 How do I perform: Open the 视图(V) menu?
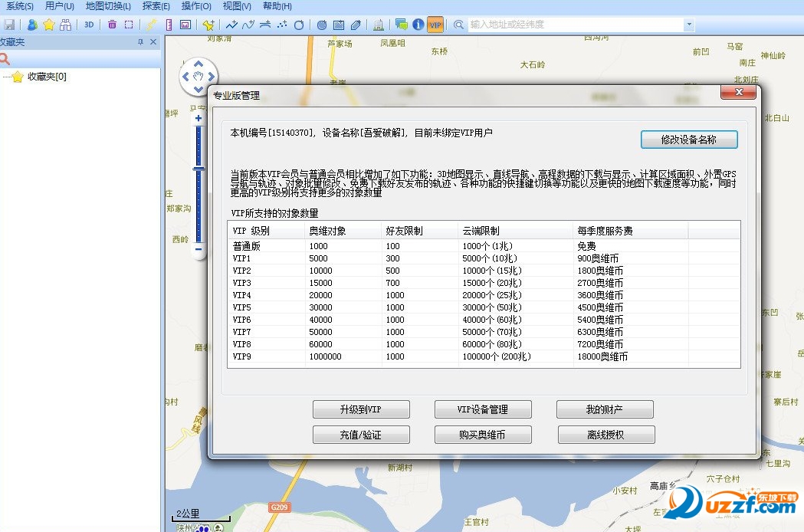[237, 6]
